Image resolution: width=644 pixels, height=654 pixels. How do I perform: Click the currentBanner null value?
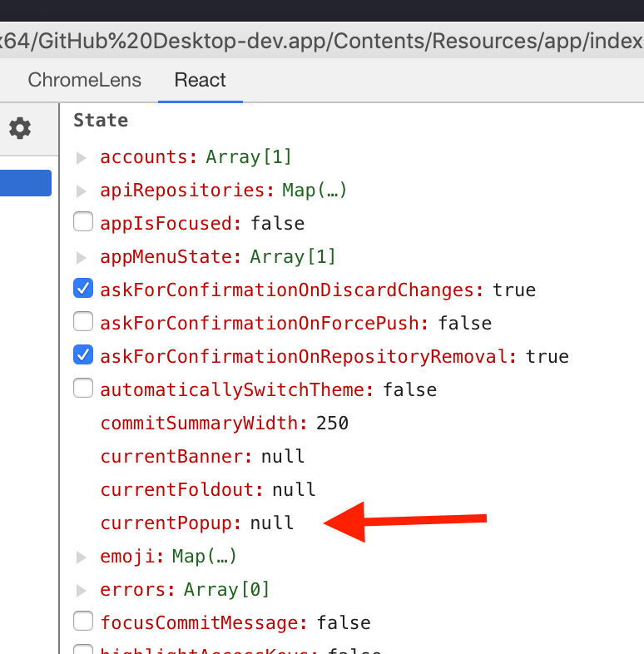click(x=283, y=456)
